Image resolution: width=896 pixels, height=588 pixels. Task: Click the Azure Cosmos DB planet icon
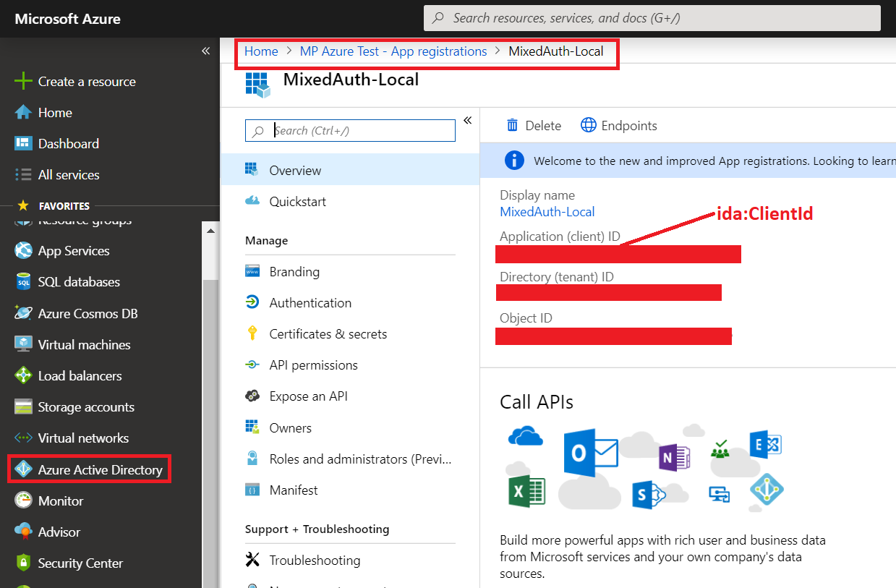click(x=23, y=313)
